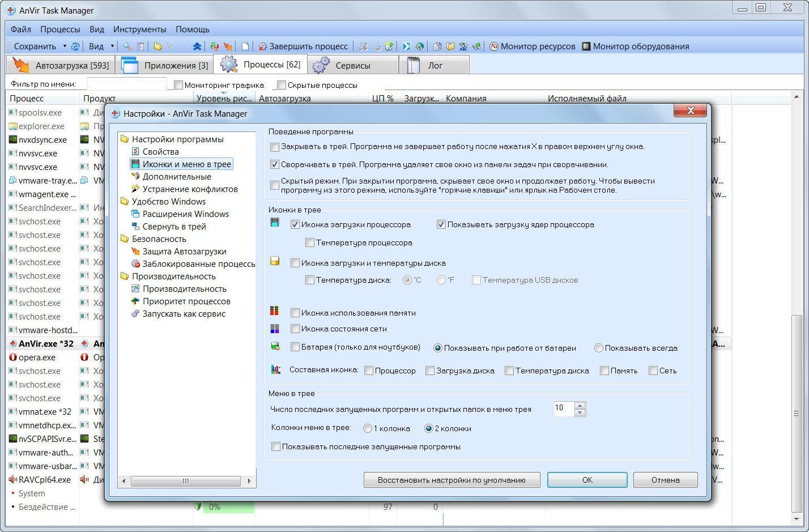Click the nvxdsync.exe NVIDIA icon

pos(13,140)
